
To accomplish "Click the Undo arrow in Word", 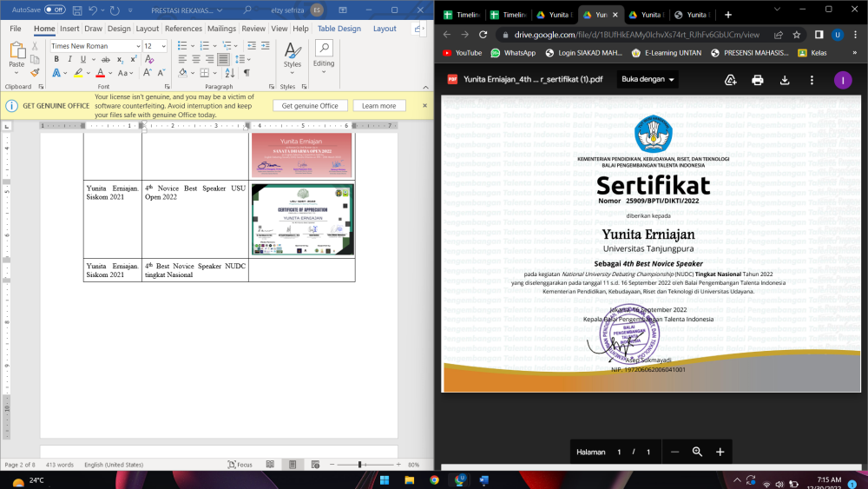I will click(x=93, y=10).
